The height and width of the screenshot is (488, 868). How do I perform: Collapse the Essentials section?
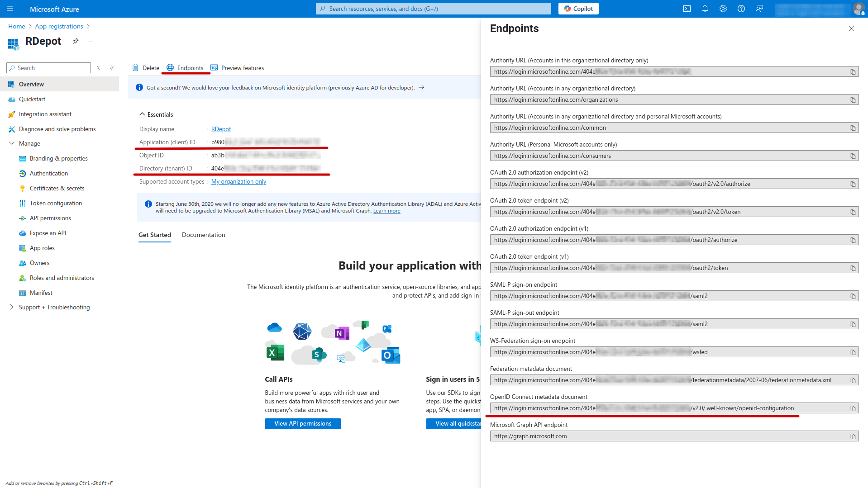(x=142, y=114)
